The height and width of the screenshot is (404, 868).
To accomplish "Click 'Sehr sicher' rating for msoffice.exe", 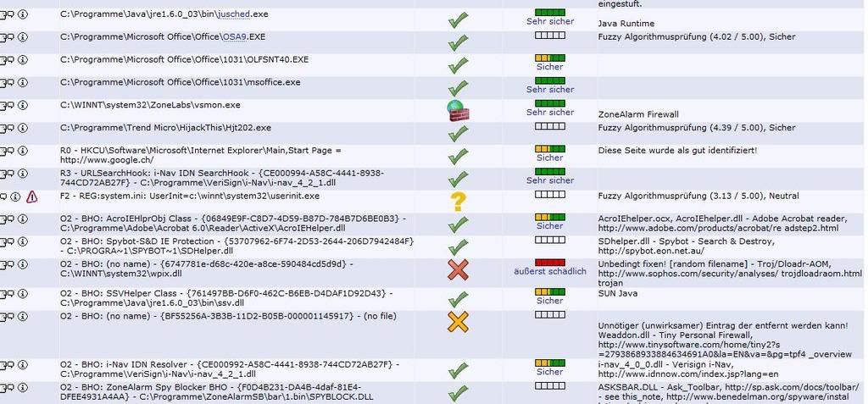I will click(549, 90).
